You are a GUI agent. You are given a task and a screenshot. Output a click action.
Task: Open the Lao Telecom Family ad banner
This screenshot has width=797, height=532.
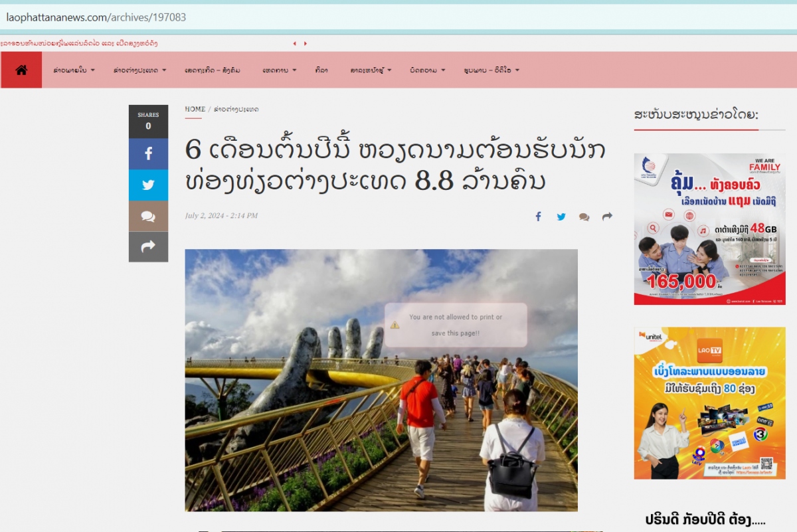709,229
